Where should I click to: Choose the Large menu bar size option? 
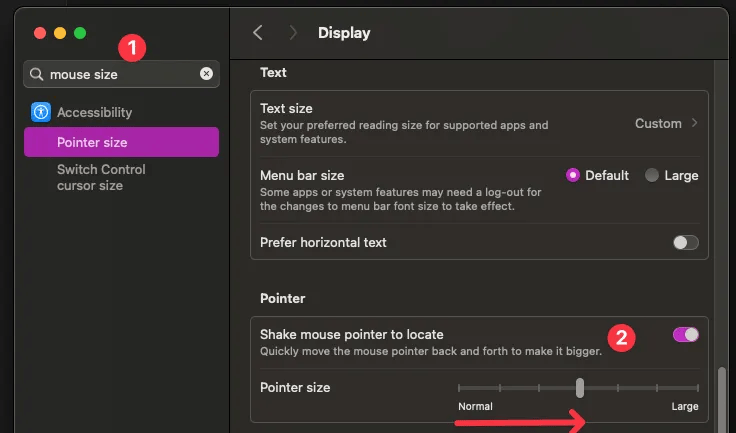[x=652, y=175]
